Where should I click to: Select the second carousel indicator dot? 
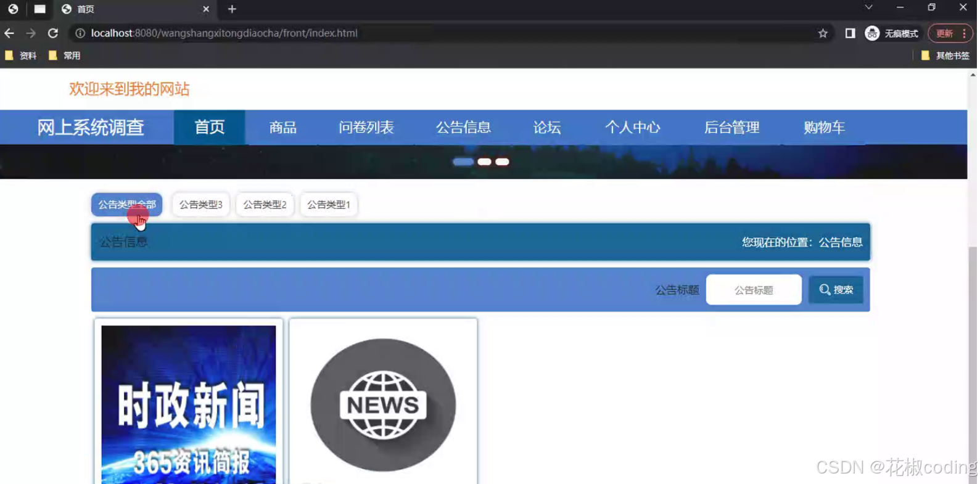point(485,162)
